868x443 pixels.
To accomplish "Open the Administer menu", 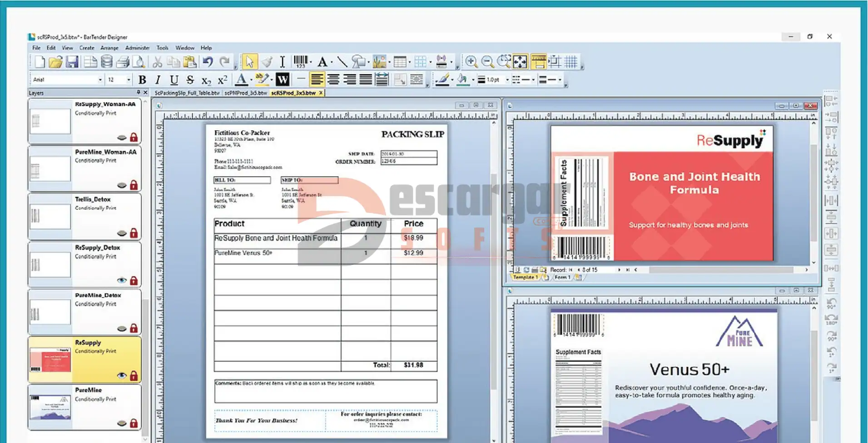I will click(137, 48).
